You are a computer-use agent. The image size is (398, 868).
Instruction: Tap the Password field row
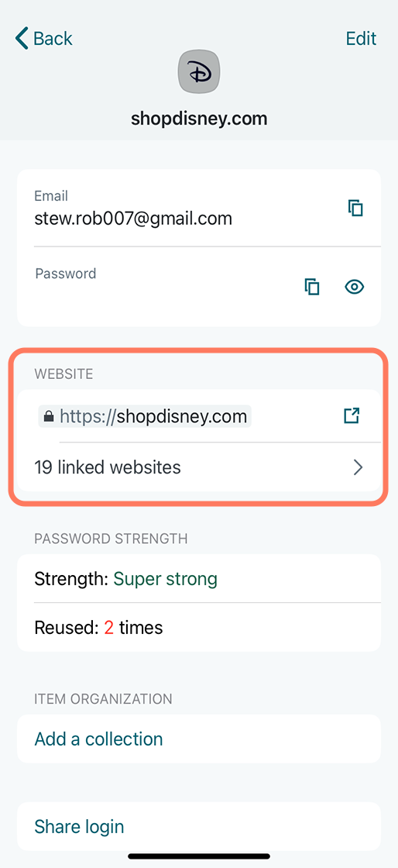pyautogui.click(x=199, y=287)
